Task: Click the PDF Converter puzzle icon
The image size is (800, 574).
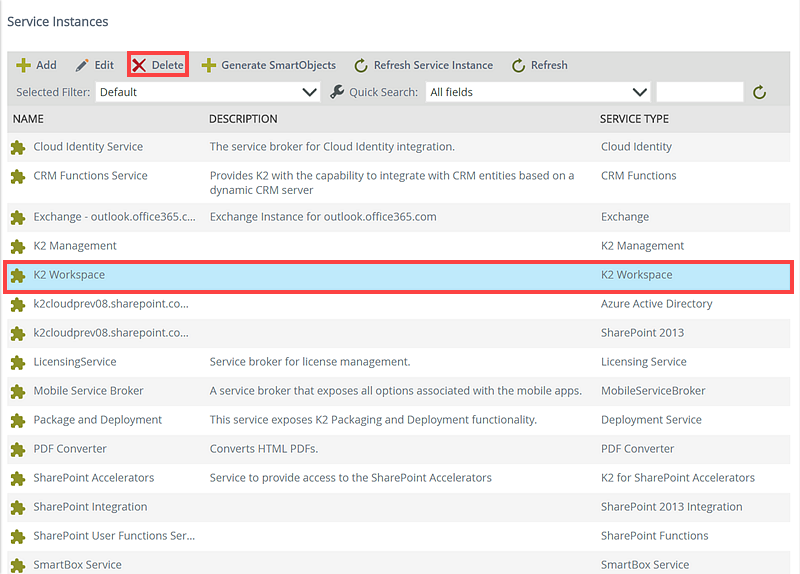Action: (17, 449)
